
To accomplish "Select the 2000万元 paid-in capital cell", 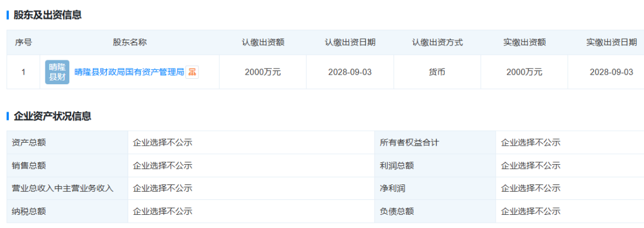I will click(525, 72).
